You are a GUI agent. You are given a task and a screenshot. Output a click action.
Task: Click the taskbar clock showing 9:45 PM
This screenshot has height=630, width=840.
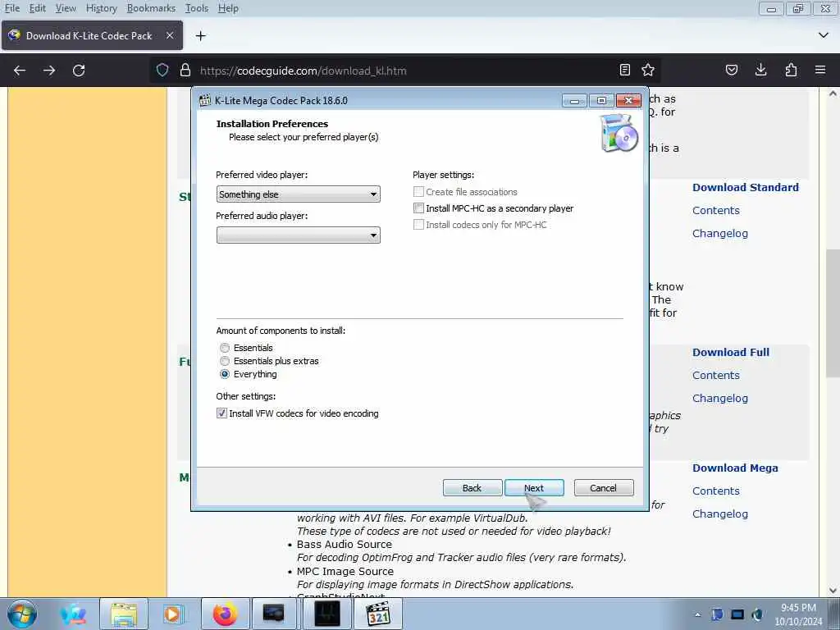click(x=798, y=614)
